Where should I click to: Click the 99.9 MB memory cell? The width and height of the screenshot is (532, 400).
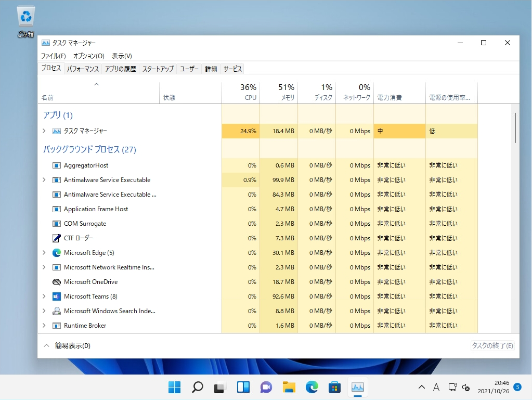[279, 180]
